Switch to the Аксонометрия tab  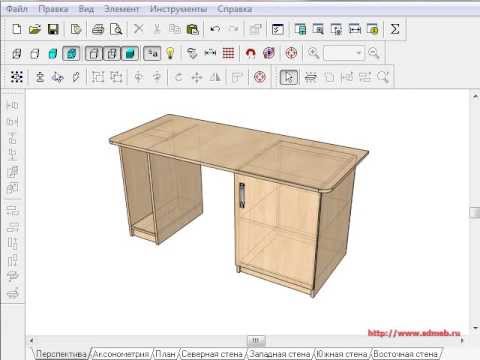coord(121,354)
